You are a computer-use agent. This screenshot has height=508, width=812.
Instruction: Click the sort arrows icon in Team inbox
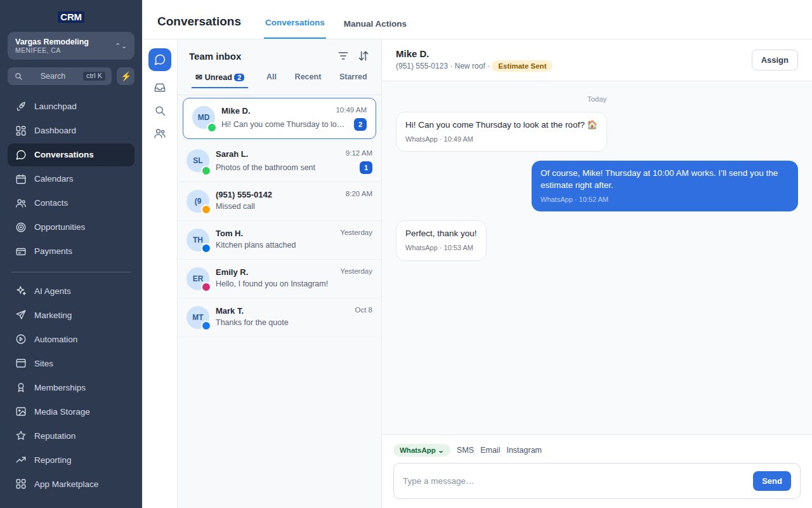[363, 56]
